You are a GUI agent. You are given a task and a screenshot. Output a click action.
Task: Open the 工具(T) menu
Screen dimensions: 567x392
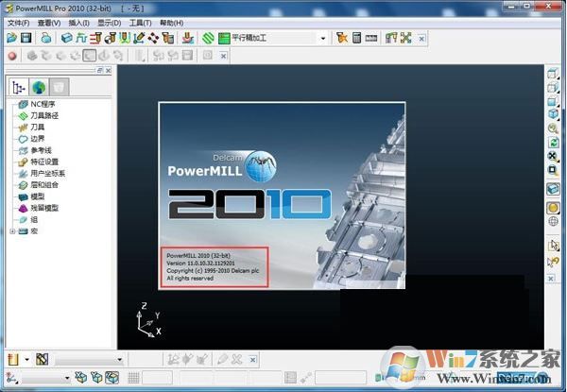point(140,22)
